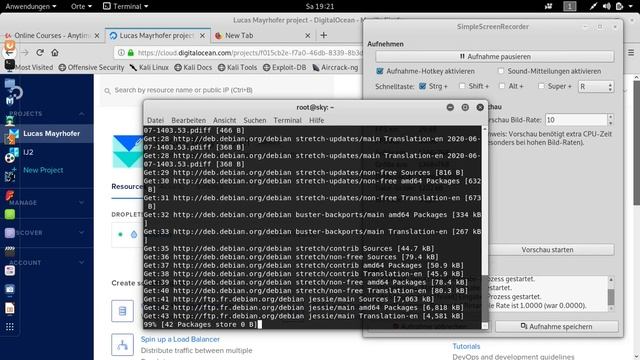This screenshot has width=640, height=360.
Task: Open the Hilfe menu in terminal
Action: pyautogui.click(x=316, y=120)
